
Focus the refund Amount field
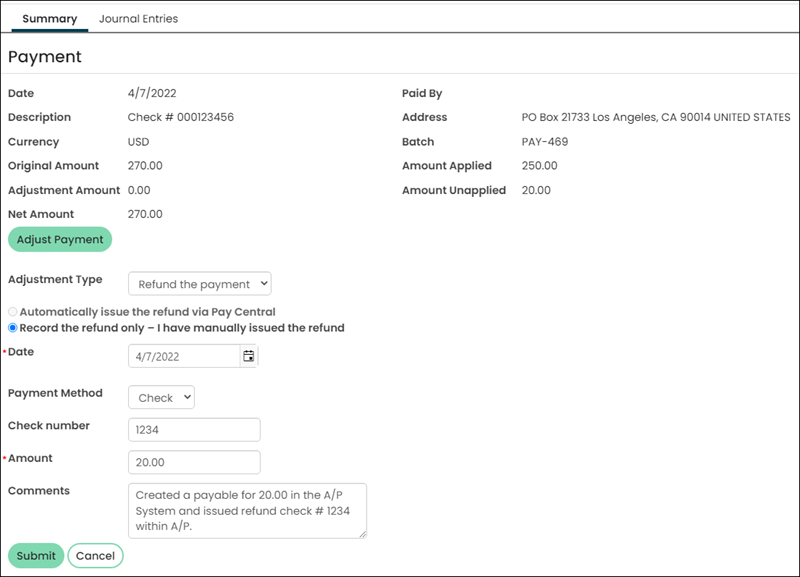coord(194,462)
